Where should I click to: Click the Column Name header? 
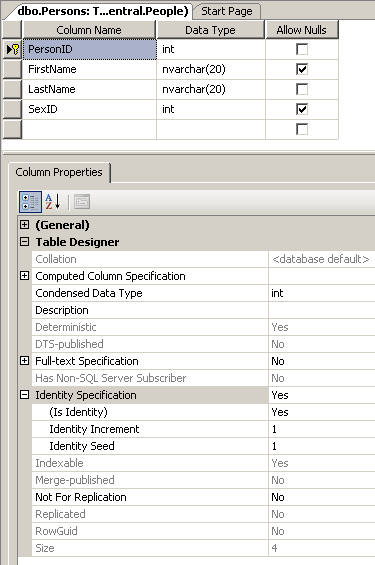[89, 30]
